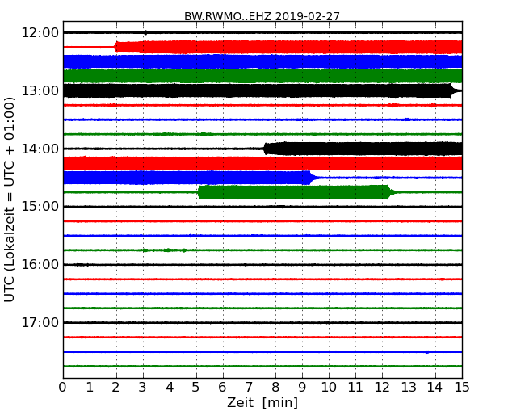Click x-axis tick label 11
Screen dimensions: 525x420
355,388
